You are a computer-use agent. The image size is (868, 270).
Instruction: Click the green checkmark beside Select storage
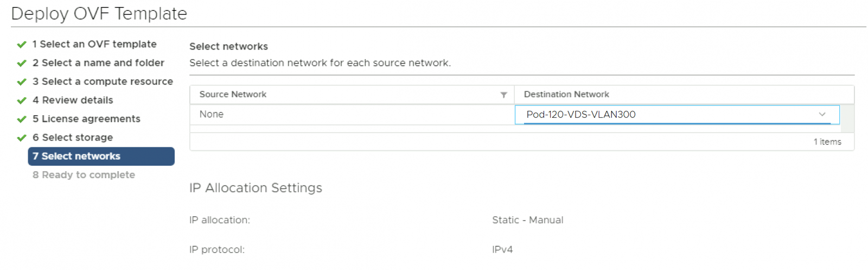22,138
